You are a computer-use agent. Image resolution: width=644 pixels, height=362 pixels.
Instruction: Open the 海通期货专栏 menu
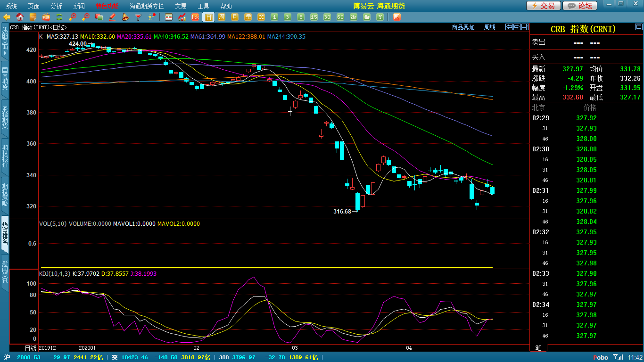147,6
